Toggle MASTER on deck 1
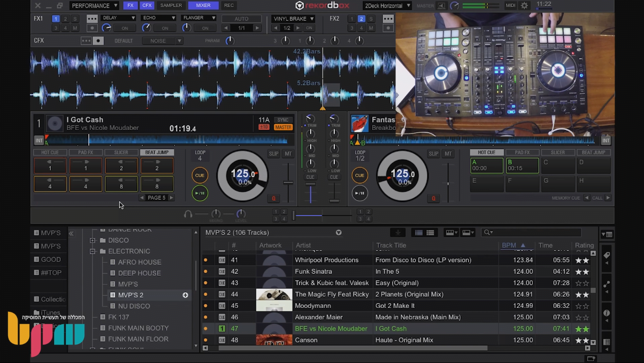Viewport: 644px width, 363px height. [283, 127]
